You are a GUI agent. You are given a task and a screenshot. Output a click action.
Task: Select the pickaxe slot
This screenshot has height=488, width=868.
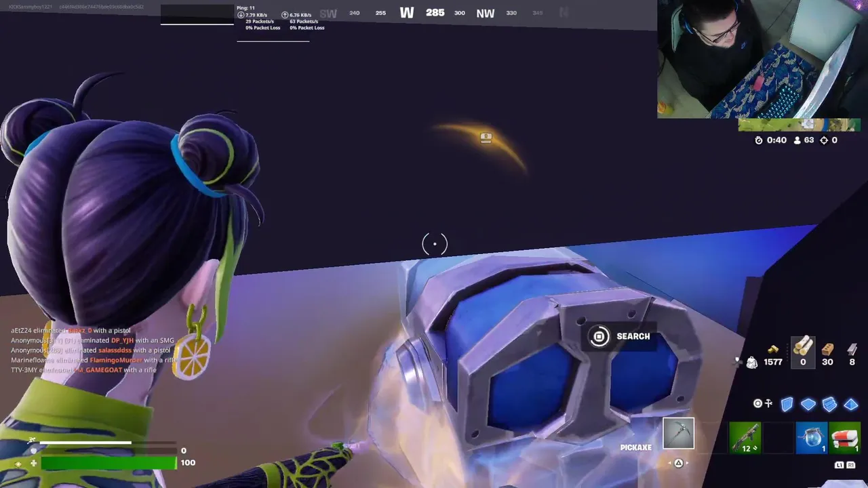[679, 434]
